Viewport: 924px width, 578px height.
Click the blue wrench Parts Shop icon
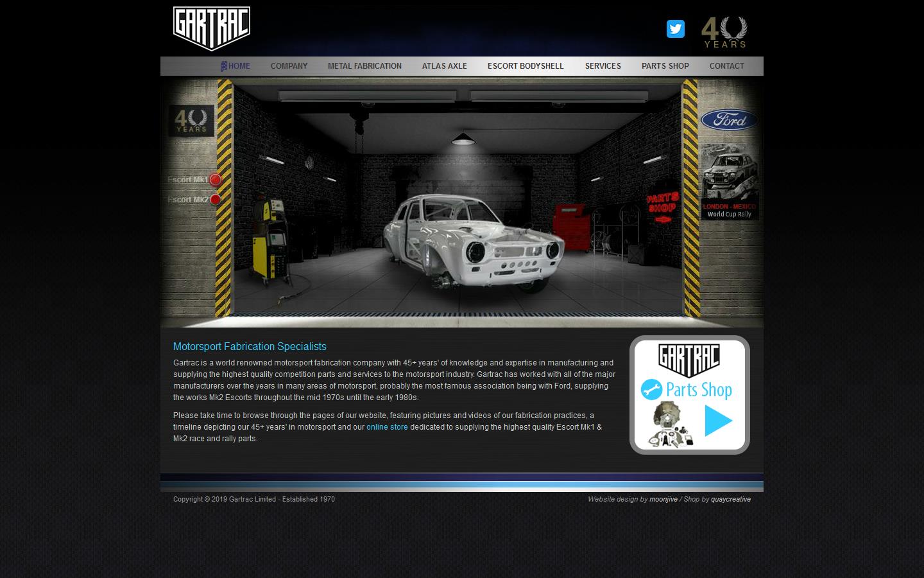point(652,389)
